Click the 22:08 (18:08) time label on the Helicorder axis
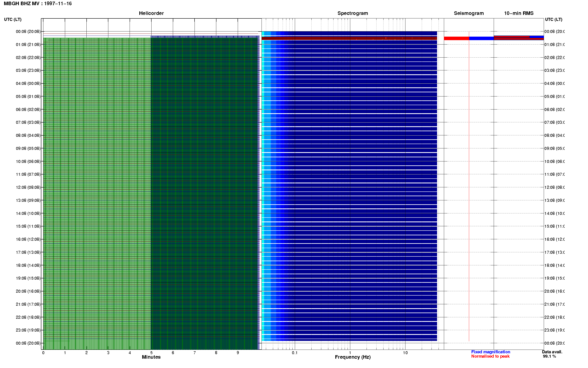This screenshot has height=368, width=588. 28,317
